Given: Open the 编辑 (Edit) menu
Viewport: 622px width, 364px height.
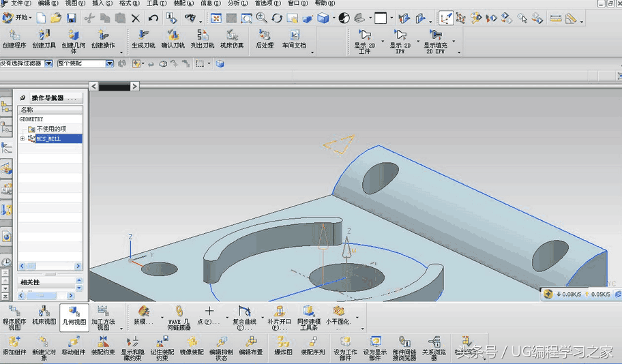Looking at the screenshot, I should 48,3.
